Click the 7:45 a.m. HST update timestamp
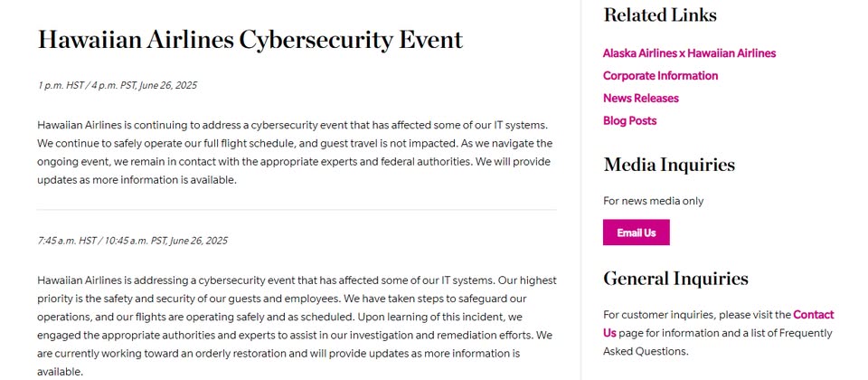868x380 pixels. point(132,241)
